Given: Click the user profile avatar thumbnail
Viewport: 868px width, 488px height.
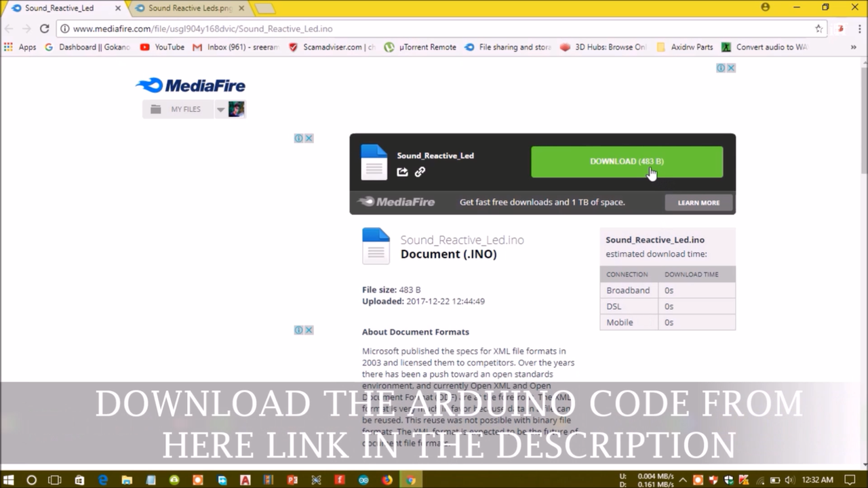Looking at the screenshot, I should (237, 109).
